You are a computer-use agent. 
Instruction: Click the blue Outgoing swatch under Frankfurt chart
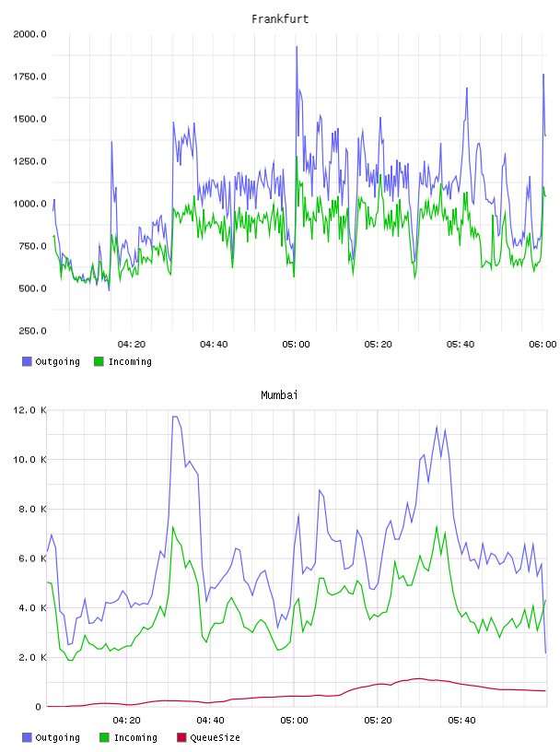coord(27,361)
